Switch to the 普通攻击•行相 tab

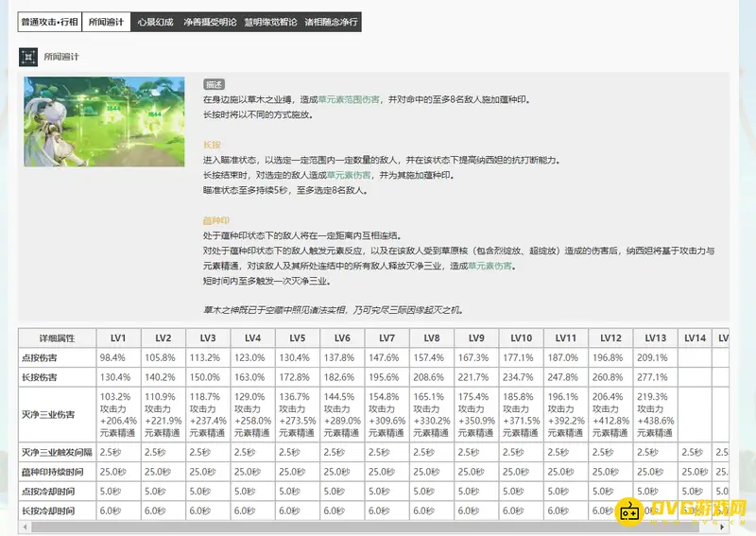pos(48,22)
